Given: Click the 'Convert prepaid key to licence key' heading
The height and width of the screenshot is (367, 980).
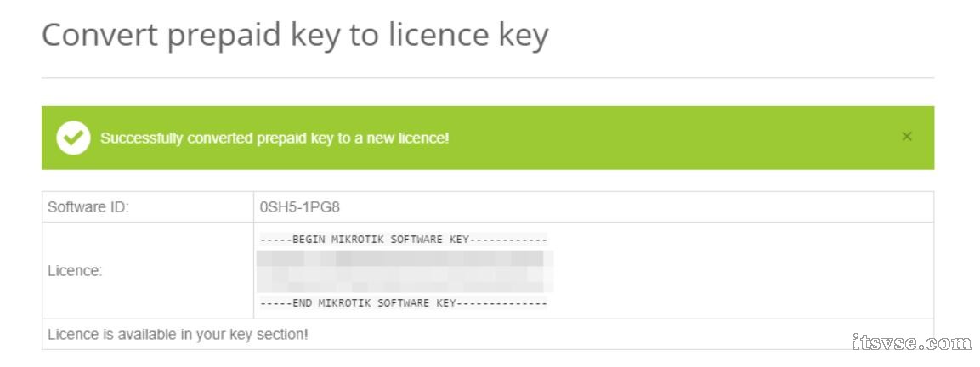Looking at the screenshot, I should pos(294,36).
